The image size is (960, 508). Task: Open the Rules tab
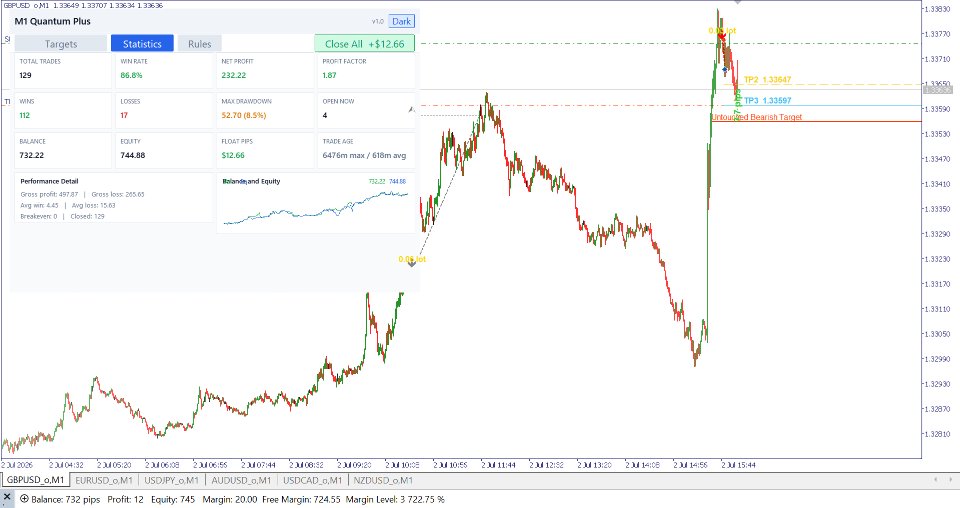click(200, 43)
